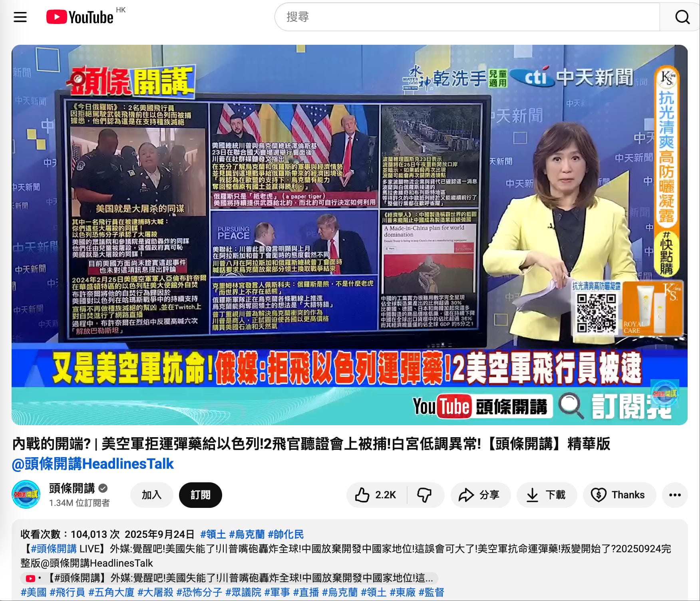Open the #五角大廈 hashtag link
The height and width of the screenshot is (601, 700).
pyautogui.click(x=111, y=592)
